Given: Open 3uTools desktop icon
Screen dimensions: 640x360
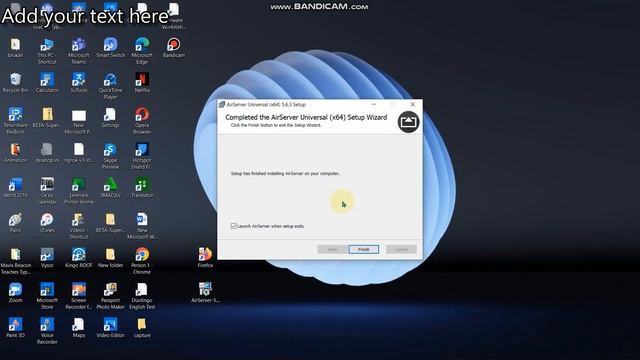Looking at the screenshot, I should click(x=78, y=83).
